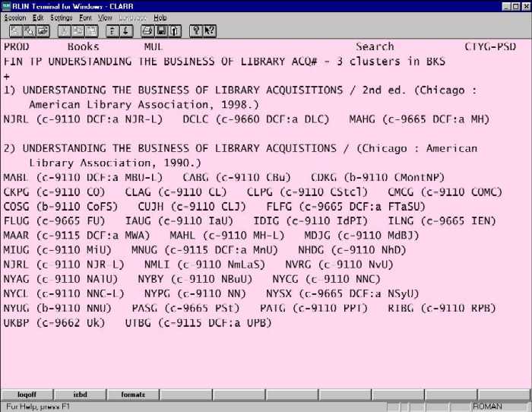Click the disconnect toolbar icon
532x412 pixels.
tap(29, 31)
